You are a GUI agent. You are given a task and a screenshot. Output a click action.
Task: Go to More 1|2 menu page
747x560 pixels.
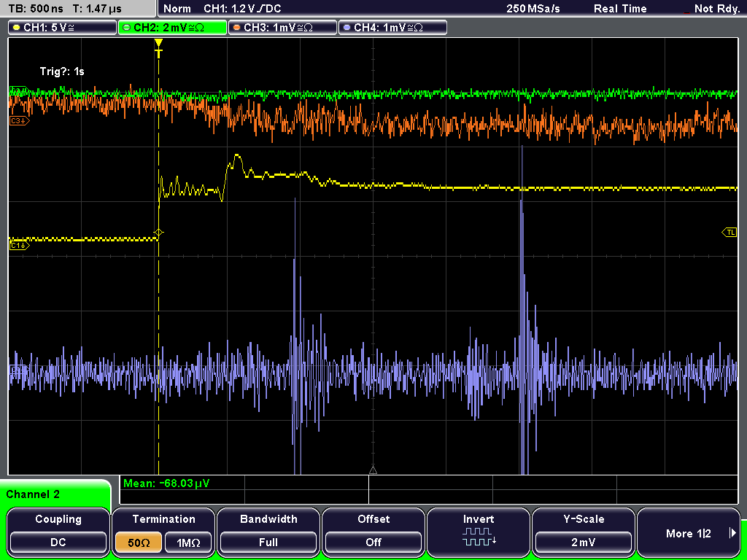tap(689, 533)
